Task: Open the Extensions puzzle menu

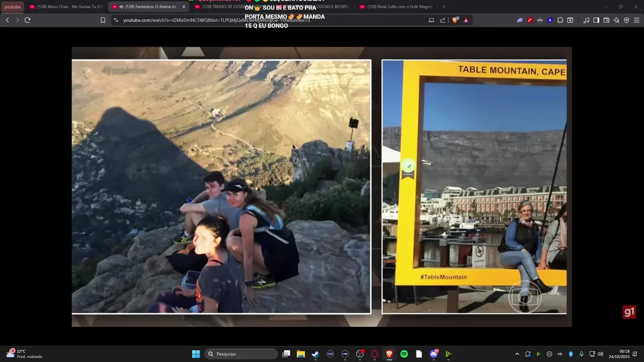Action: coord(560,20)
